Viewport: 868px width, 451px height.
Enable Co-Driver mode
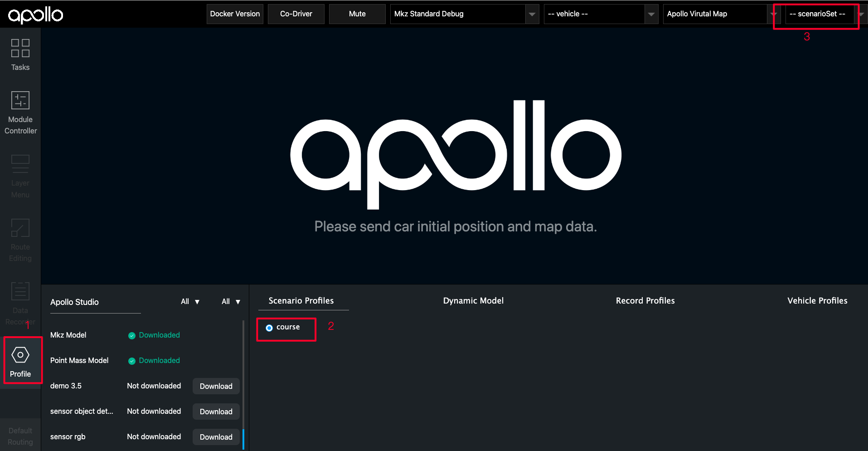296,14
